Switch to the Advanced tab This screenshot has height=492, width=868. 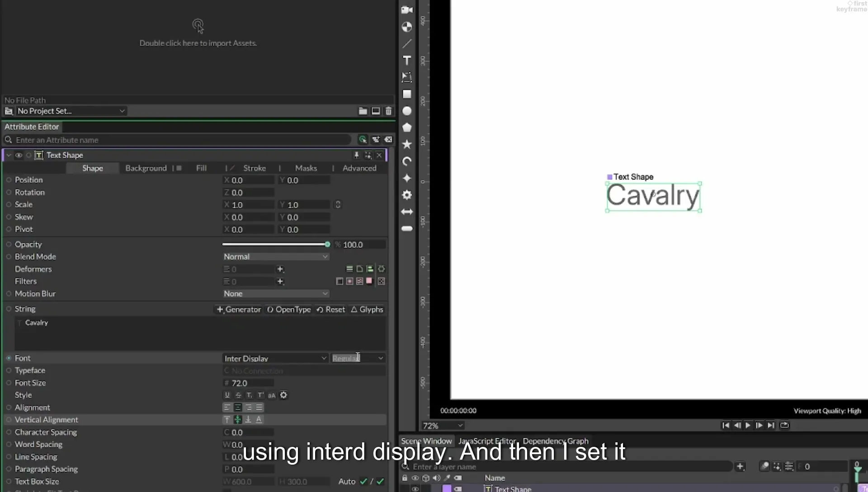[359, 168]
